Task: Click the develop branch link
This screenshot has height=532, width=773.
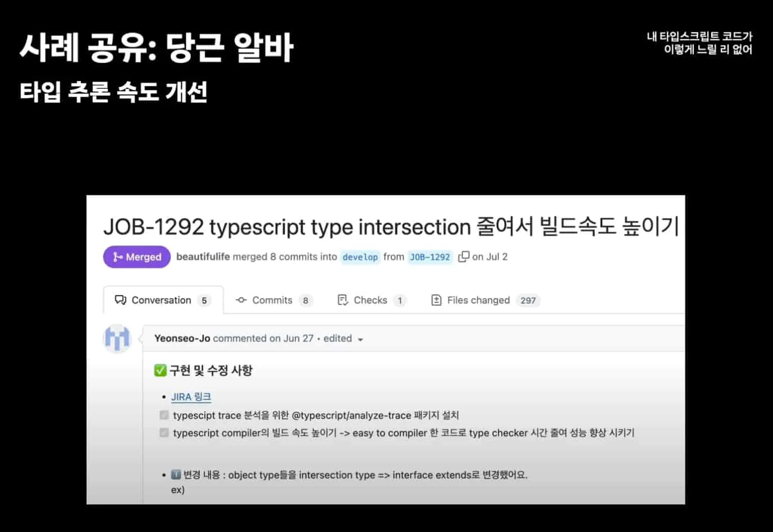Action: coord(359,257)
